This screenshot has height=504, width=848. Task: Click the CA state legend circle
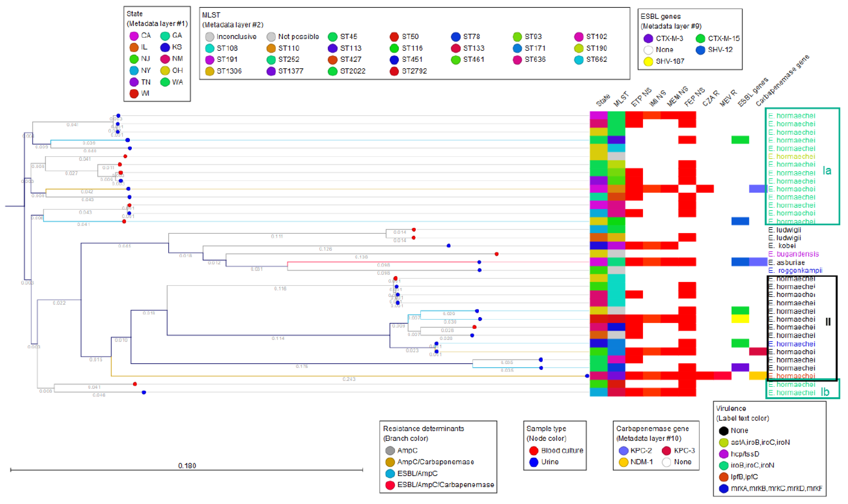tap(134, 36)
